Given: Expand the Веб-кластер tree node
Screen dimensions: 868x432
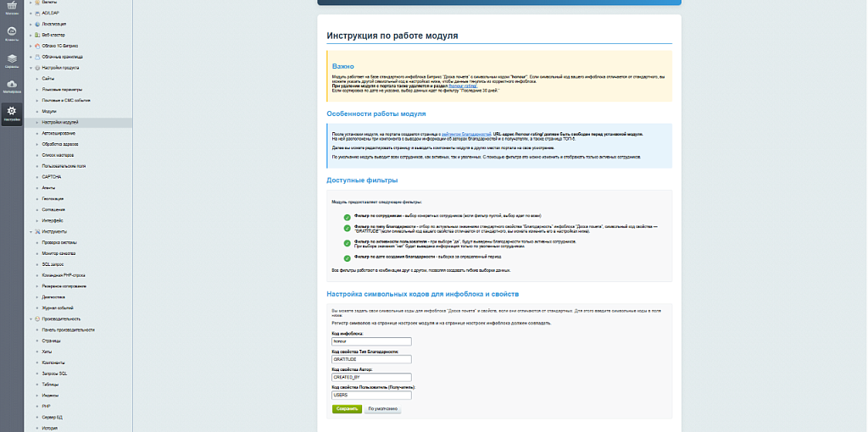Looking at the screenshot, I should [x=31, y=35].
